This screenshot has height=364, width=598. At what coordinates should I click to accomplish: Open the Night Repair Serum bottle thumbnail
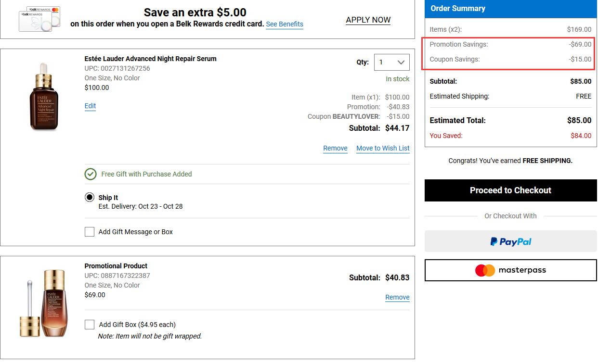pos(44,97)
